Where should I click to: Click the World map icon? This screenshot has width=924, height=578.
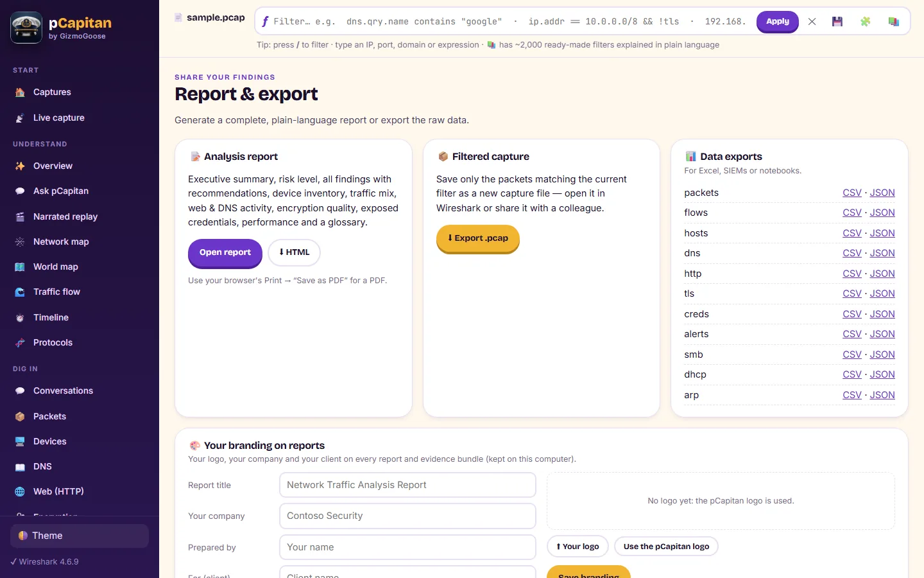point(20,267)
